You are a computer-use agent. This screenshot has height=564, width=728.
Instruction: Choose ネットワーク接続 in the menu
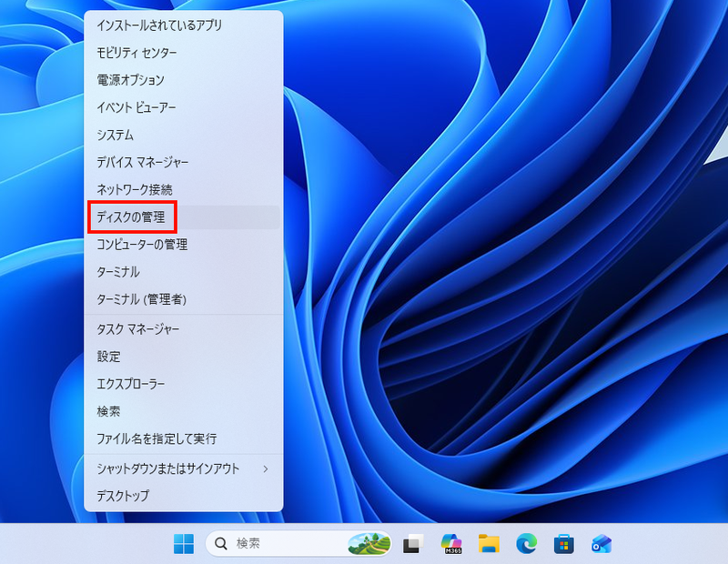pyautogui.click(x=184, y=189)
